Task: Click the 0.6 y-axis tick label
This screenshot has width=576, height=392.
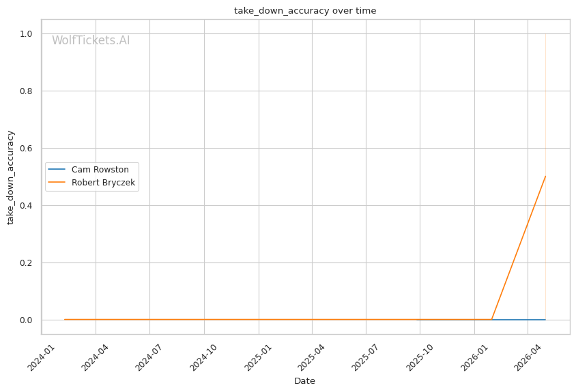Action: [26, 149]
